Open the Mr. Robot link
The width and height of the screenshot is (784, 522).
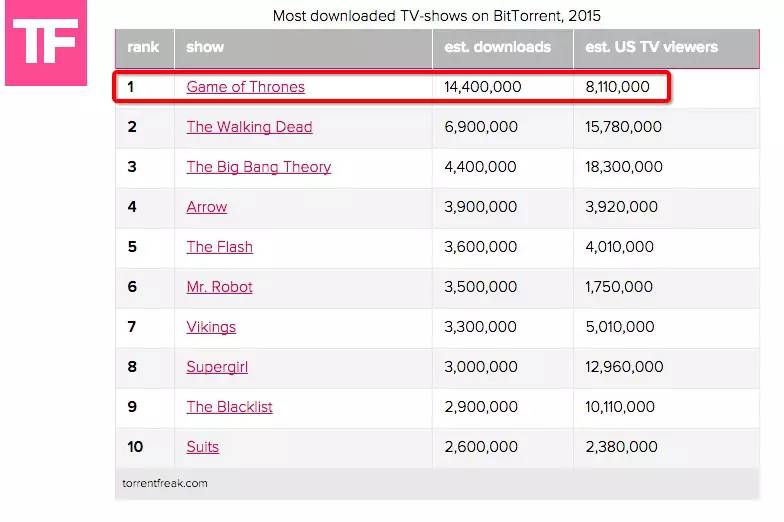(x=220, y=287)
